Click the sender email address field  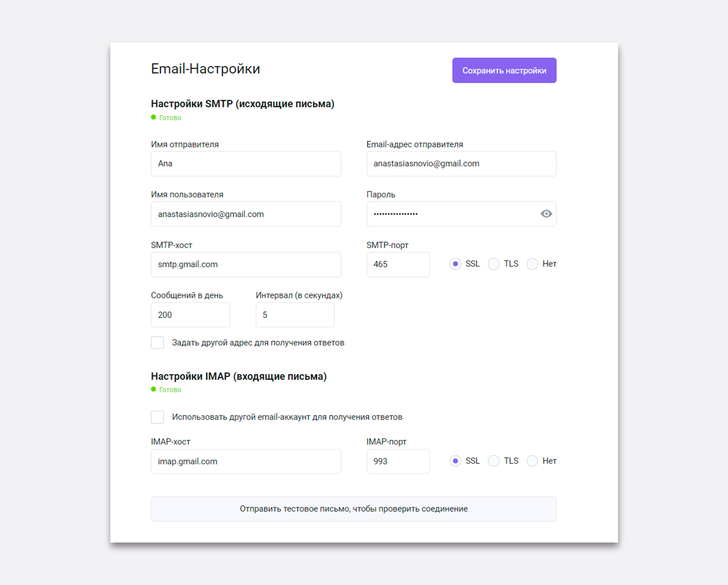(x=461, y=164)
